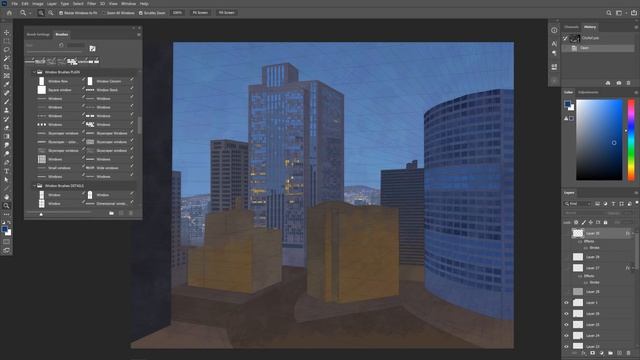Toggle Zoom All Windows checkbox
The width and height of the screenshot is (640, 360).
pos(104,13)
